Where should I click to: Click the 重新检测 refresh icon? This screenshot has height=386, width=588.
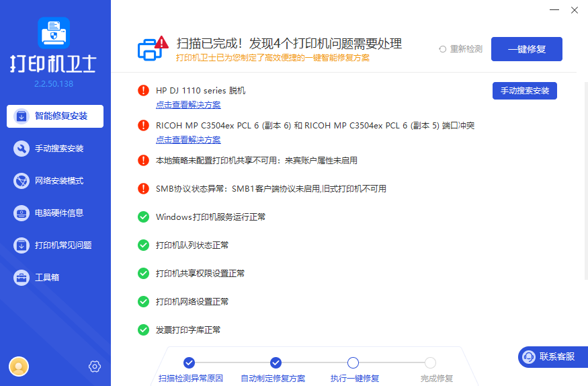tap(442, 49)
